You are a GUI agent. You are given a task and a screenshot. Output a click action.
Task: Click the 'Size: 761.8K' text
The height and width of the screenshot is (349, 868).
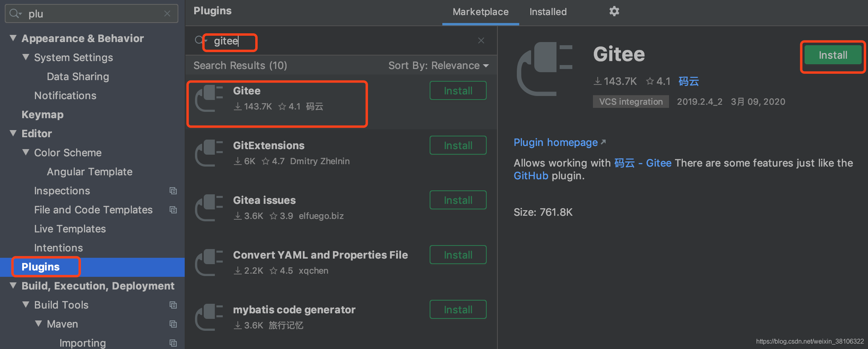[543, 212]
